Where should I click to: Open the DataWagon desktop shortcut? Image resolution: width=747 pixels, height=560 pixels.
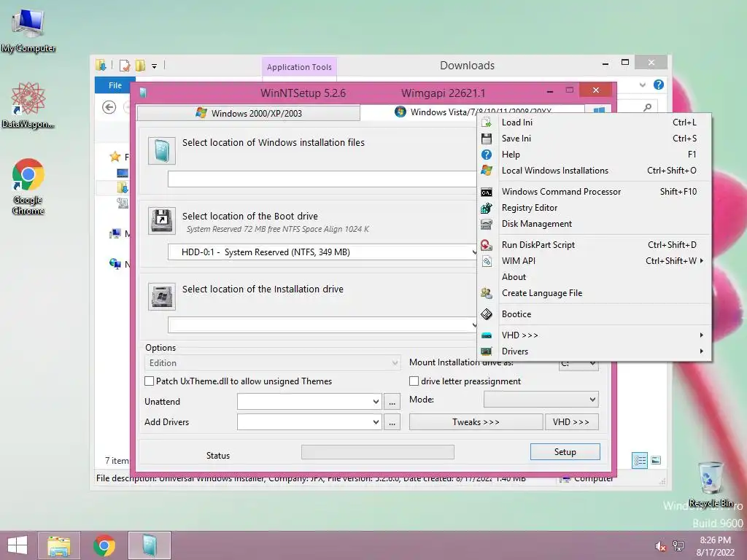[x=28, y=106]
